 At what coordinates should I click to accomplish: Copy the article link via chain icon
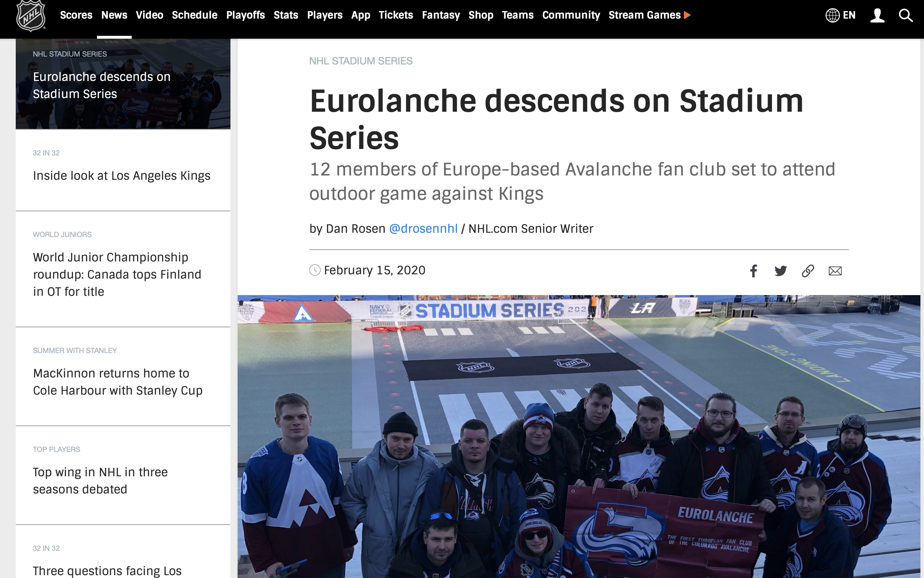(x=808, y=271)
